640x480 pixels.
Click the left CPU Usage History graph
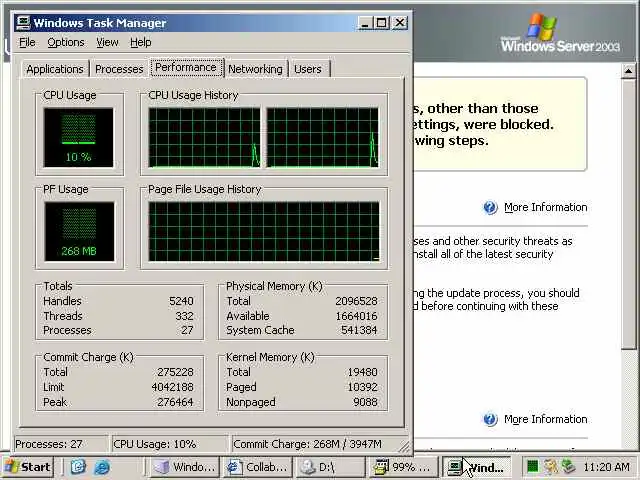pyautogui.click(x=204, y=138)
